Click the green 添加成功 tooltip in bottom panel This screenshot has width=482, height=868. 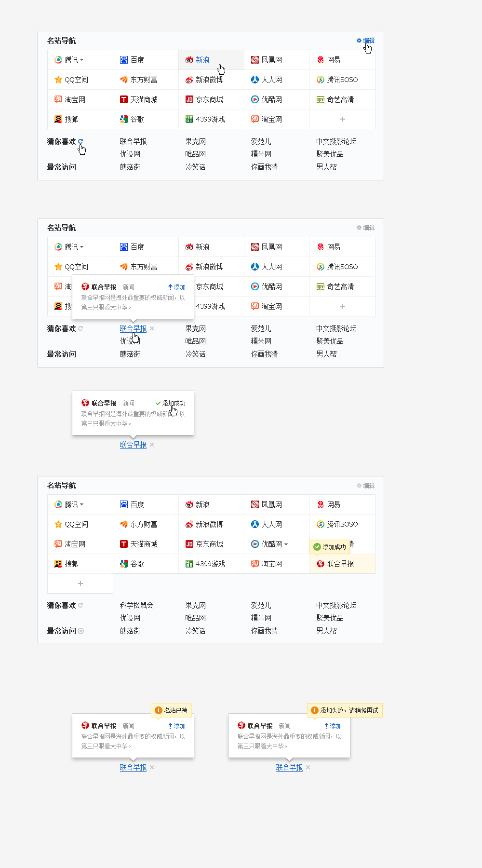[x=330, y=547]
